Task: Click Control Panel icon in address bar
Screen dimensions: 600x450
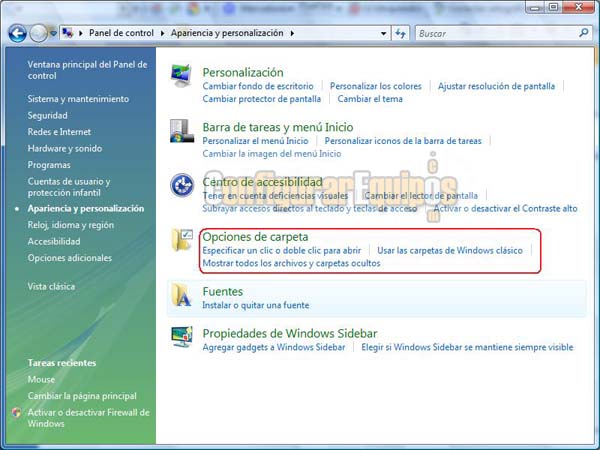Action: 68,33
